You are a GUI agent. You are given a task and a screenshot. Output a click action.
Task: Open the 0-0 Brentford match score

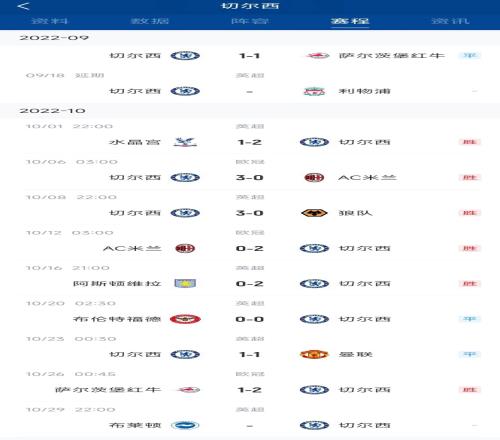pos(249,319)
